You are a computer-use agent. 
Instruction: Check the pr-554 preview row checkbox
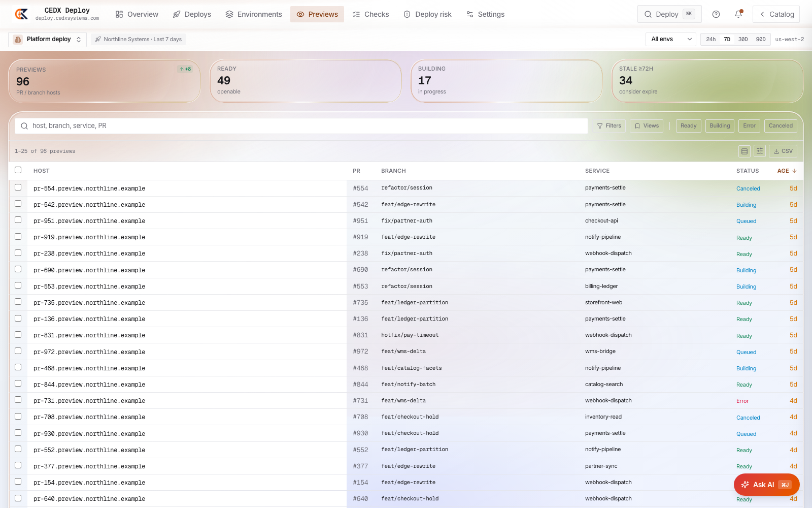click(x=18, y=187)
